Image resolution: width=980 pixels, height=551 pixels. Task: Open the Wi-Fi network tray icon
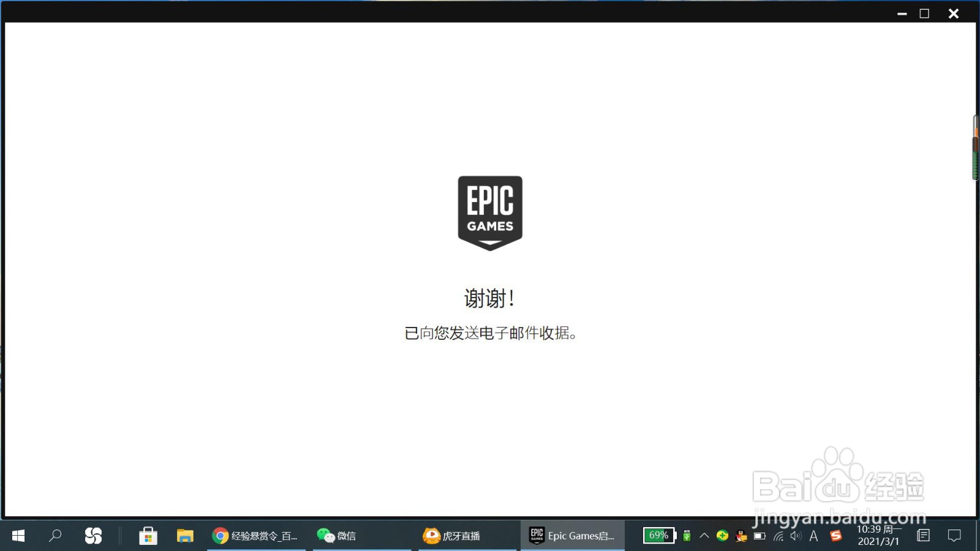pos(778,536)
